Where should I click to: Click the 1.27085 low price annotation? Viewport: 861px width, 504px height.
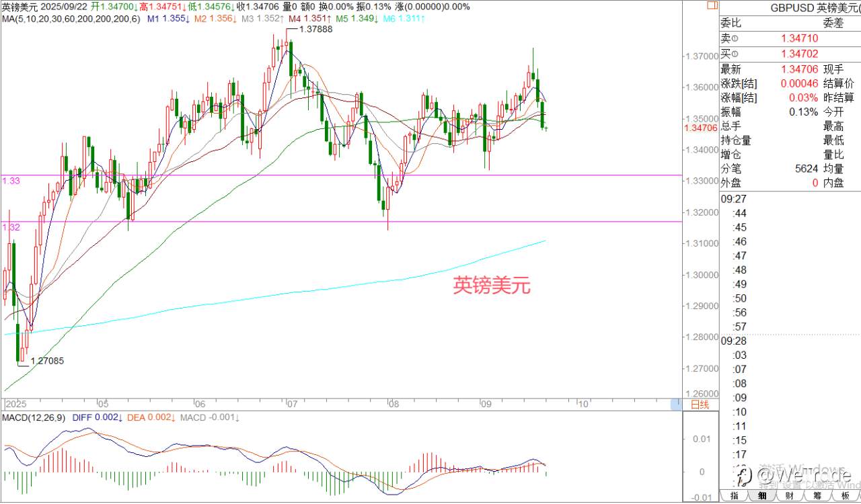coord(47,361)
